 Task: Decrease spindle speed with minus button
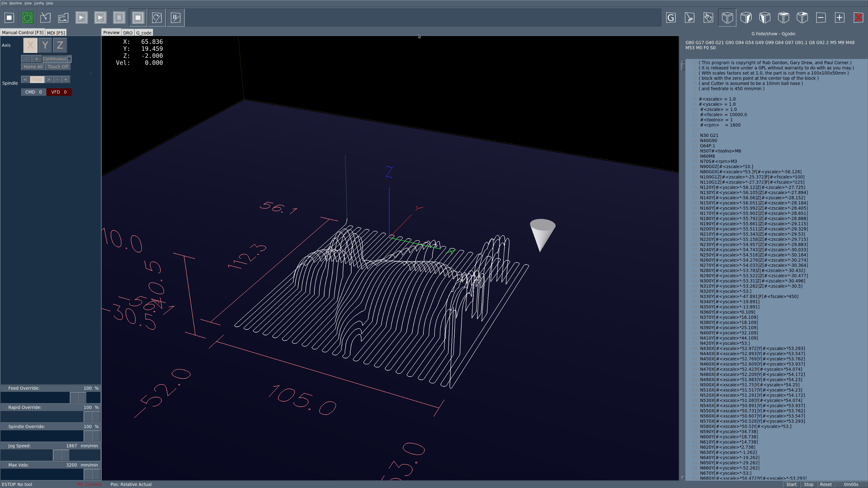click(x=57, y=79)
